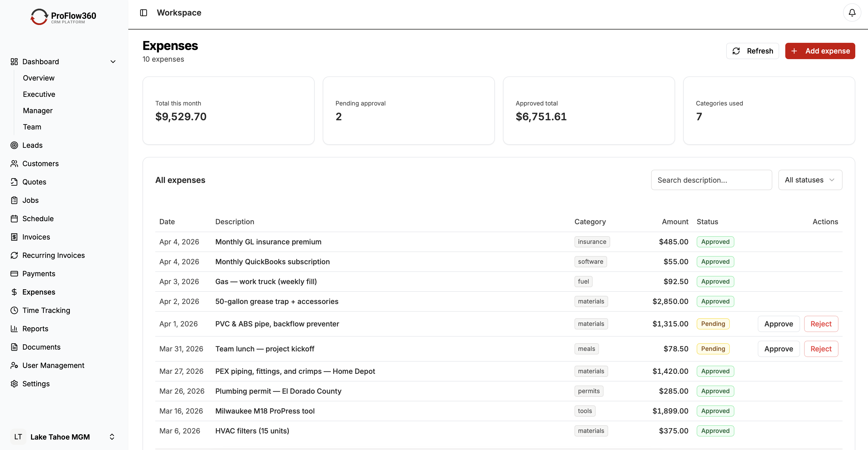868x450 pixels.
Task: Click the Search description field
Action: [711, 180]
